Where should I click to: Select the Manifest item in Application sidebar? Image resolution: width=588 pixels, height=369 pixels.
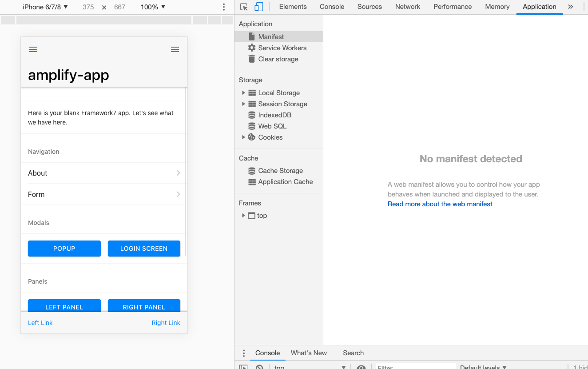(279, 37)
